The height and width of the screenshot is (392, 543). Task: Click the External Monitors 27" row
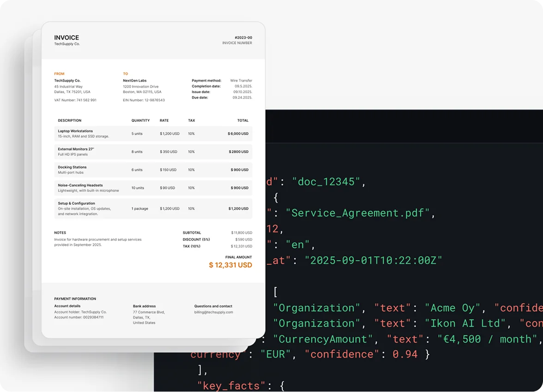(x=76, y=149)
